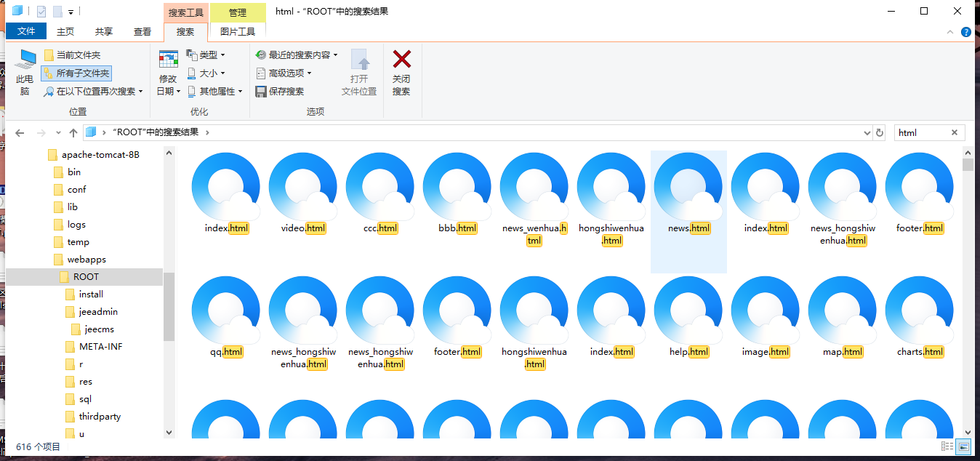Switch to large icons view in status bar

[x=964, y=446]
